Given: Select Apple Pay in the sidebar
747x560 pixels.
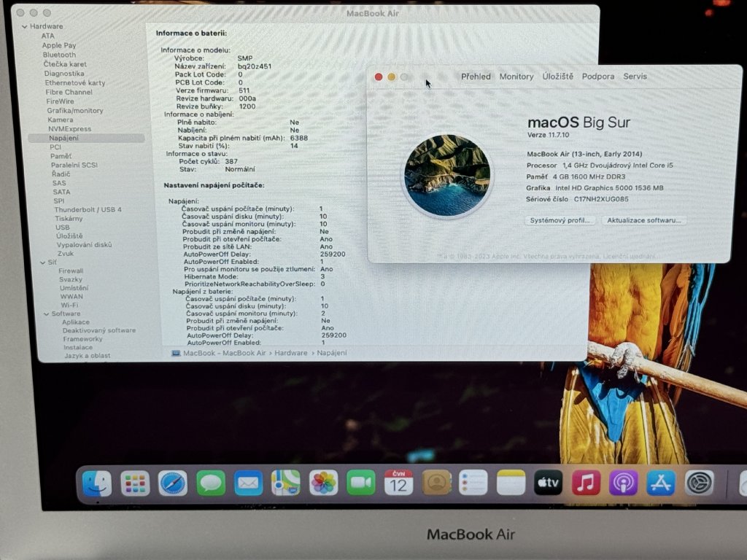Looking at the screenshot, I should [x=58, y=46].
